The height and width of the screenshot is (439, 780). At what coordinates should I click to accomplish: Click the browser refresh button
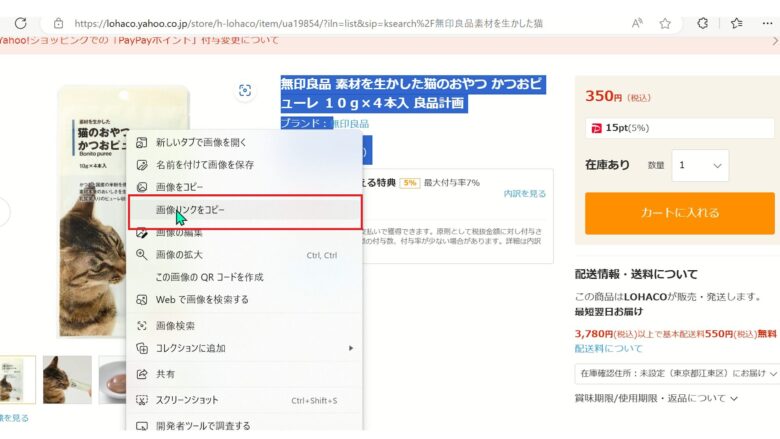20,22
